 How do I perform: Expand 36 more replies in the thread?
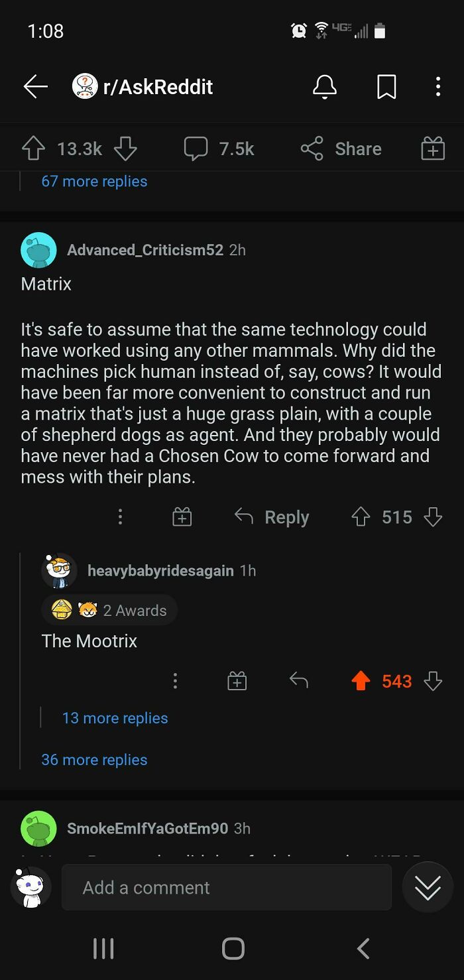(93, 759)
